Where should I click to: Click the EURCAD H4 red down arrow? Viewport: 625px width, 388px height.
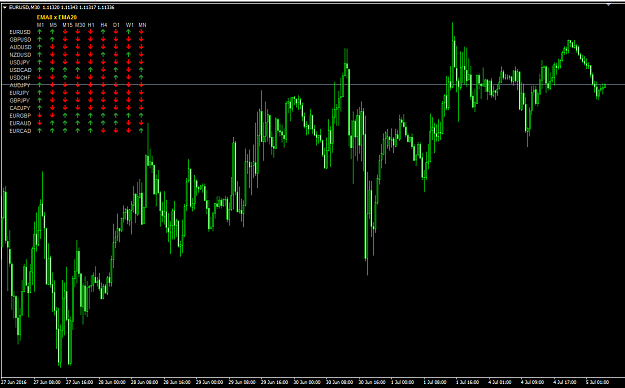click(x=103, y=131)
